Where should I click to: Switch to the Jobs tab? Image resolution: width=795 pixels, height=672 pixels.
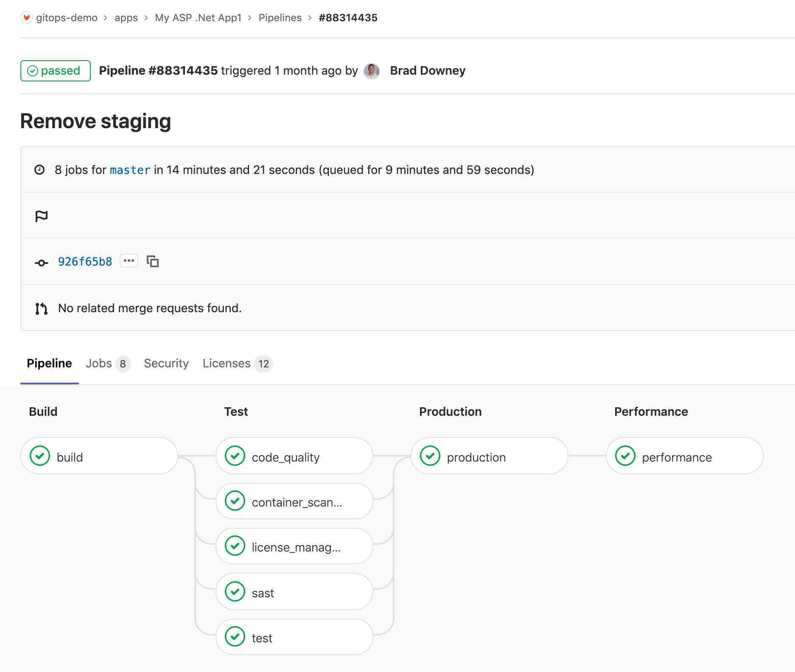[108, 364]
